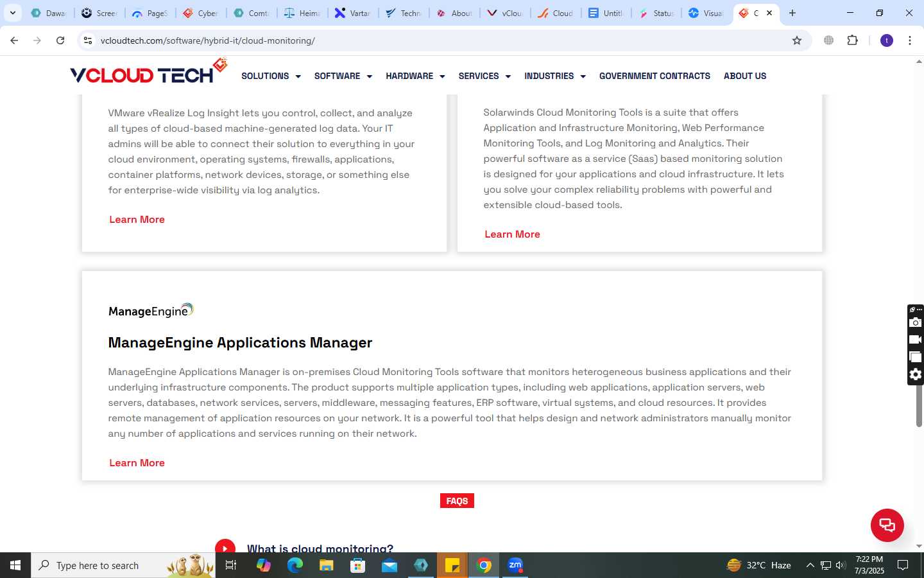Open Microsoft Store from the taskbar
Image resolution: width=924 pixels, height=578 pixels.
(x=358, y=565)
